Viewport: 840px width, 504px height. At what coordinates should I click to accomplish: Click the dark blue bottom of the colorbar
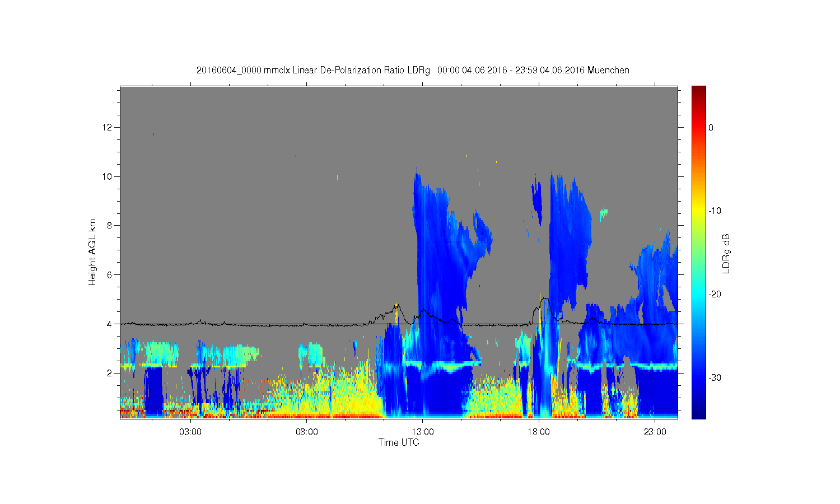699,412
